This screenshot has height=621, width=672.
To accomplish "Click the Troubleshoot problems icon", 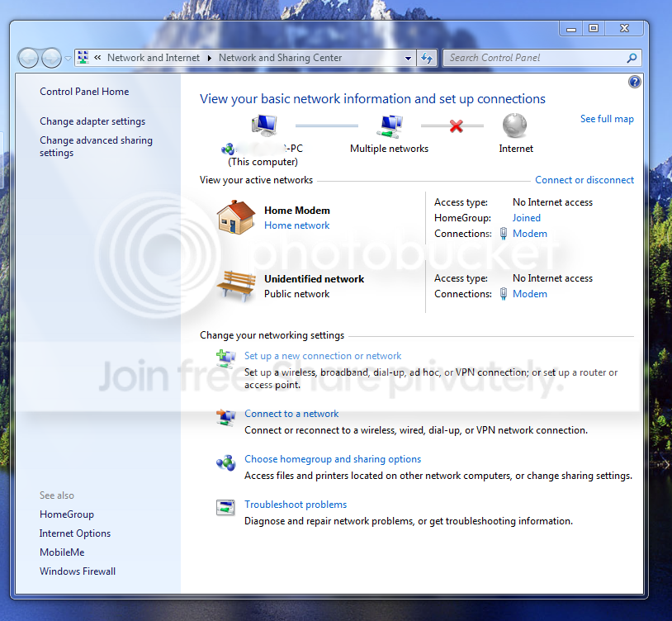I will (x=225, y=507).
